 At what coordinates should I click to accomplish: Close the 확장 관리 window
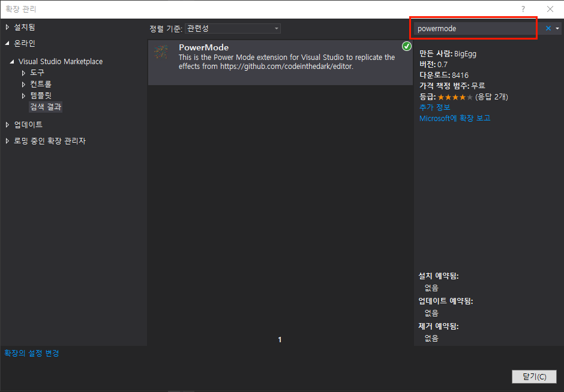550,9
